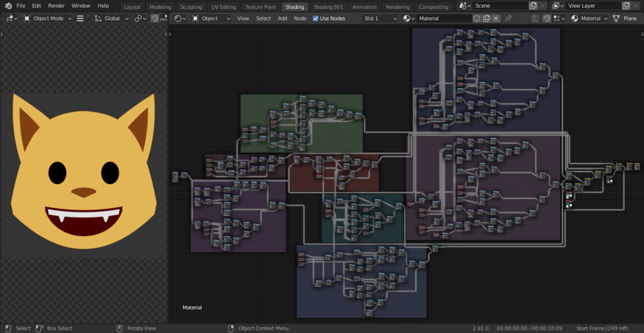Toggle viewport snapping magnet icon

click(x=154, y=19)
